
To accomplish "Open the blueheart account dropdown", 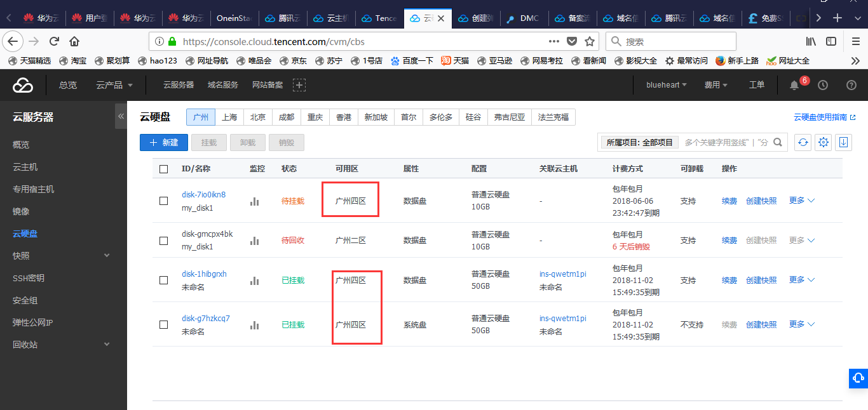I will [x=666, y=85].
